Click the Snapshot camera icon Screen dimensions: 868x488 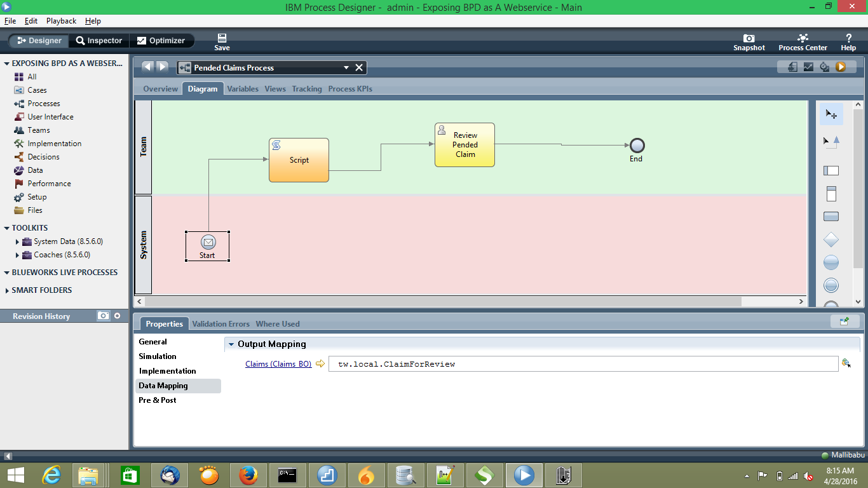coord(749,39)
